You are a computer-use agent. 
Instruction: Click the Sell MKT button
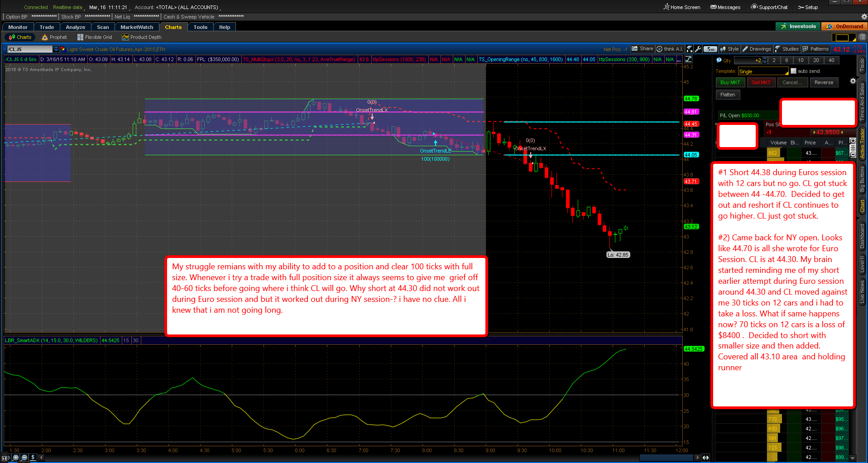coord(761,82)
